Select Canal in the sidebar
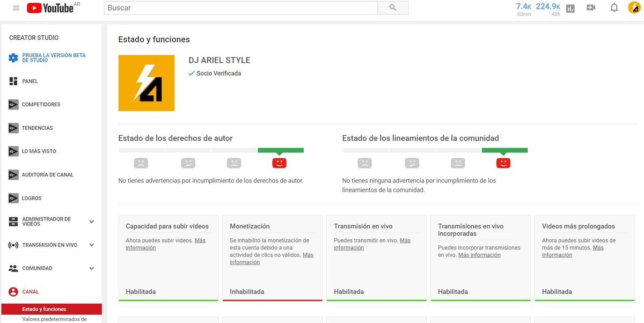Image resolution: width=644 pixels, height=323 pixels. [x=31, y=292]
